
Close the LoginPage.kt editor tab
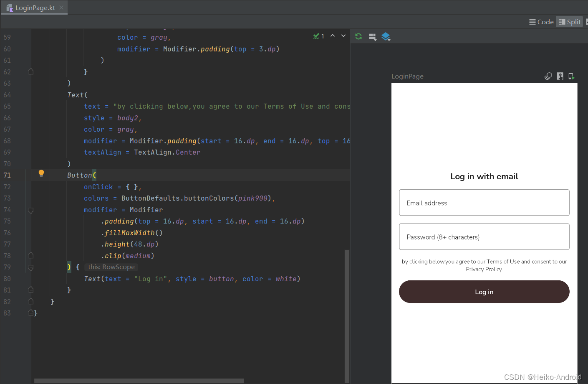61,8
